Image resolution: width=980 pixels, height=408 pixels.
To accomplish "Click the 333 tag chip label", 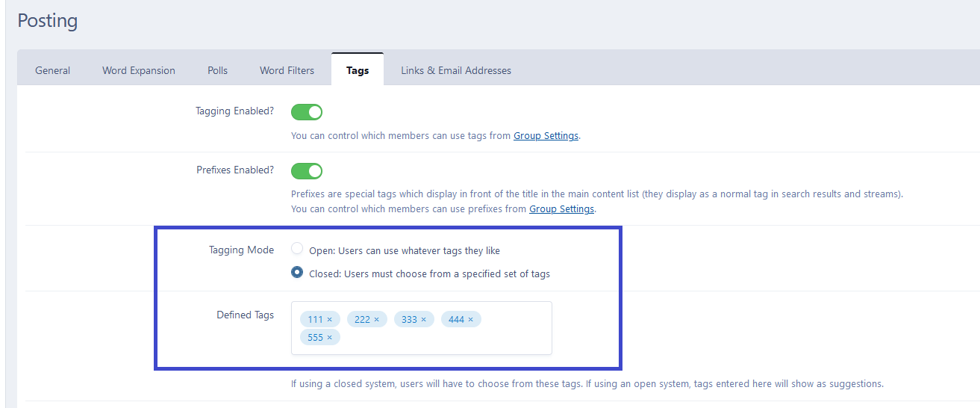I will click(x=409, y=320).
